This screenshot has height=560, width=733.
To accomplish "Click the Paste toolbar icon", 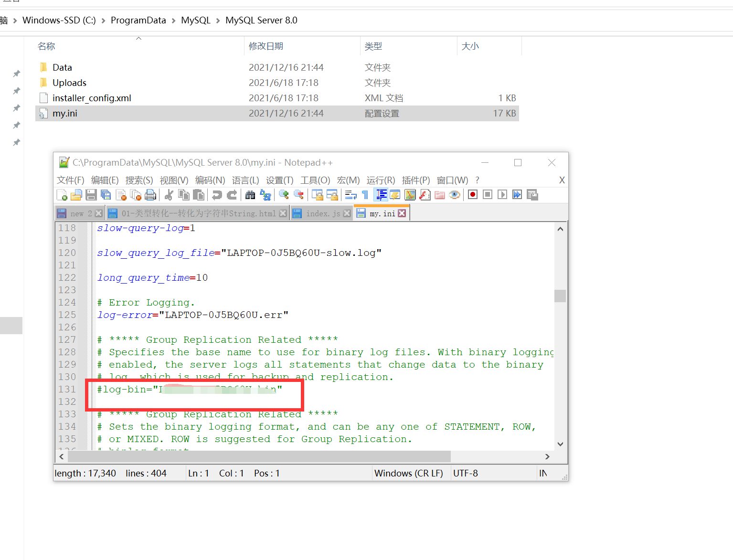I will (199, 195).
